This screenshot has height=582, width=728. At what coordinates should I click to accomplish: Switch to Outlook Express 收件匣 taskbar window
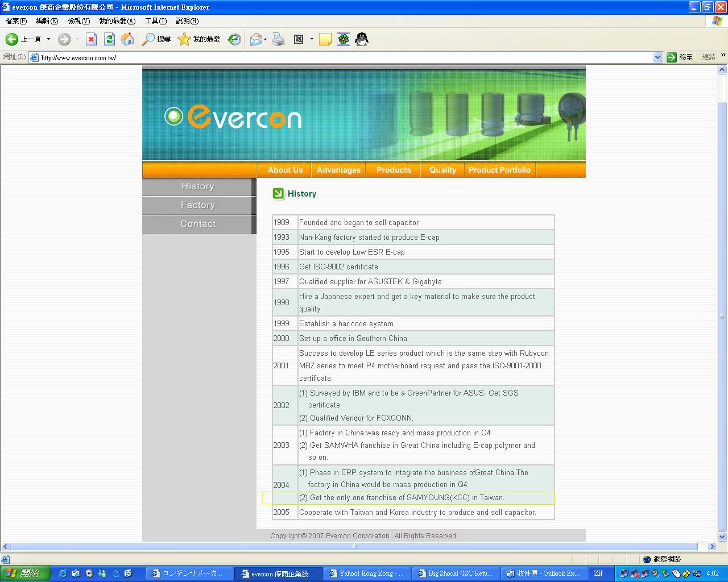click(x=545, y=573)
